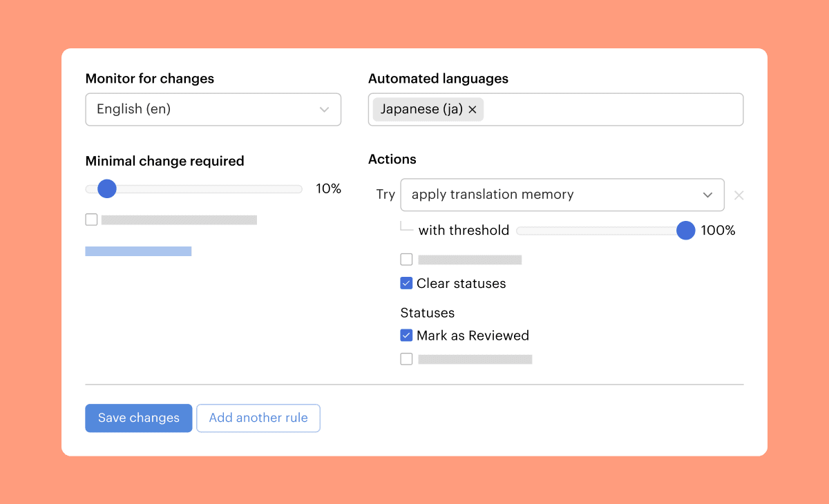Screen dimensions: 829x504
Task: Click the Minimal change required slider handle
Action: click(107, 188)
